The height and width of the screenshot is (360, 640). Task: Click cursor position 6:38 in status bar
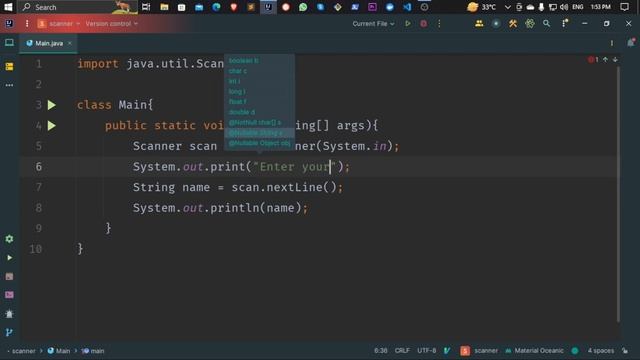380,351
